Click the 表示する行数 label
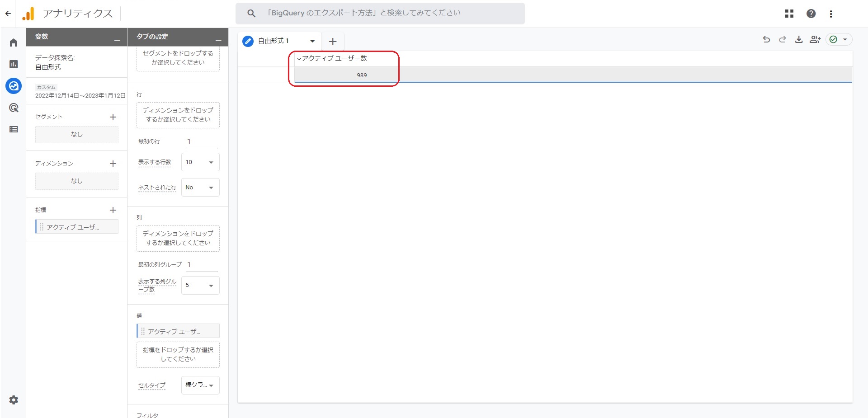 click(155, 162)
